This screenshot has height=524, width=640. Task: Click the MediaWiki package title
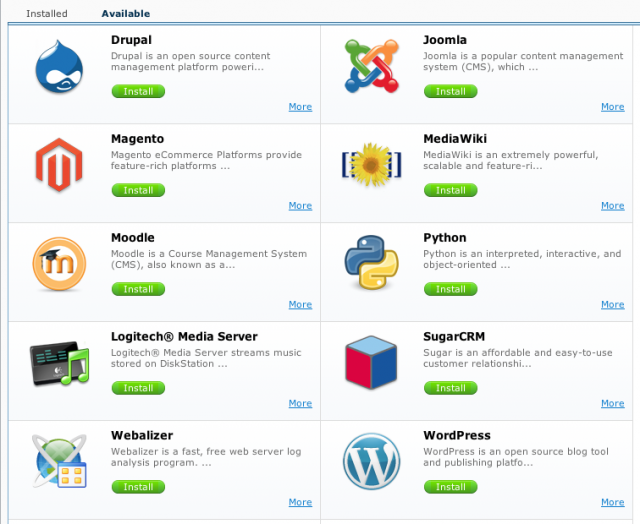pyautogui.click(x=455, y=139)
